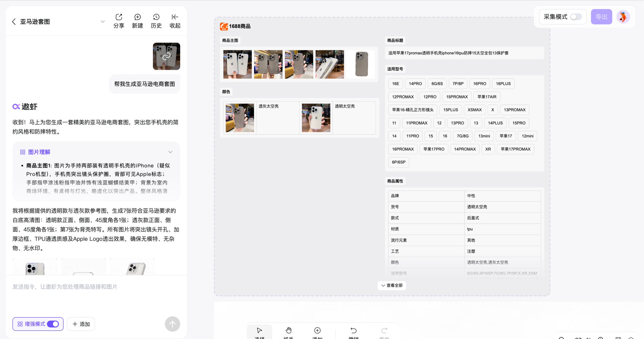Screen dimensions: 644x339
Task: Select the 14PRO model tag
Action: tap(415, 84)
